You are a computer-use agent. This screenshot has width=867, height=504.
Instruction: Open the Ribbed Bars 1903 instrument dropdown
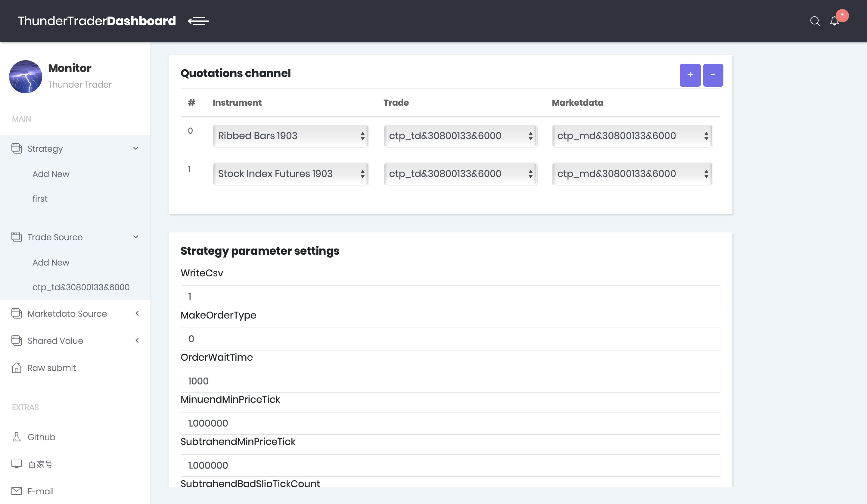tap(291, 136)
